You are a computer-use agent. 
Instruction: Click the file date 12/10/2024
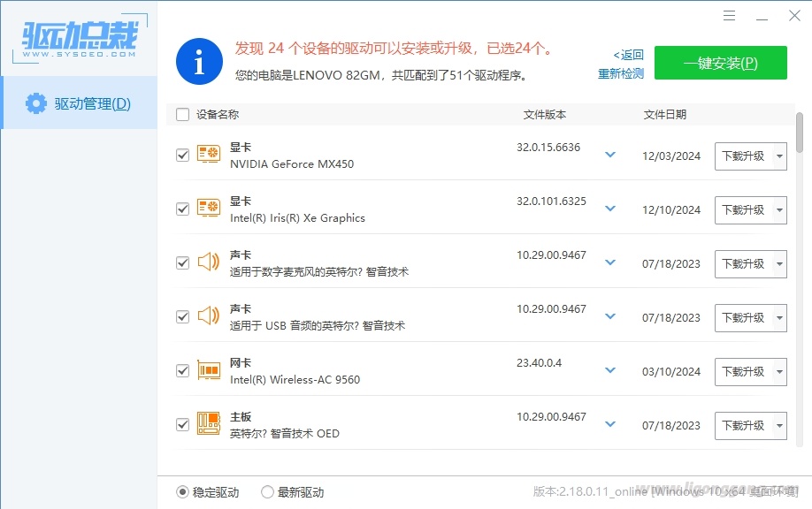click(x=671, y=210)
